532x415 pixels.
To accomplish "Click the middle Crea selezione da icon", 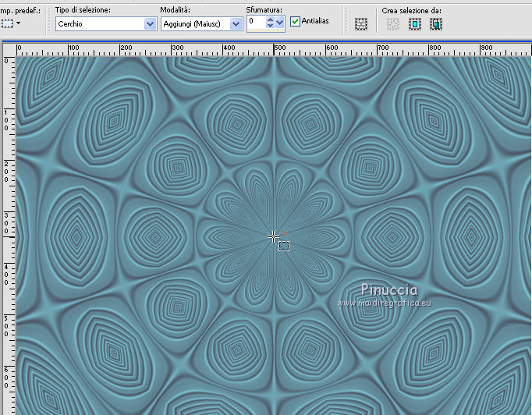I will tap(415, 24).
